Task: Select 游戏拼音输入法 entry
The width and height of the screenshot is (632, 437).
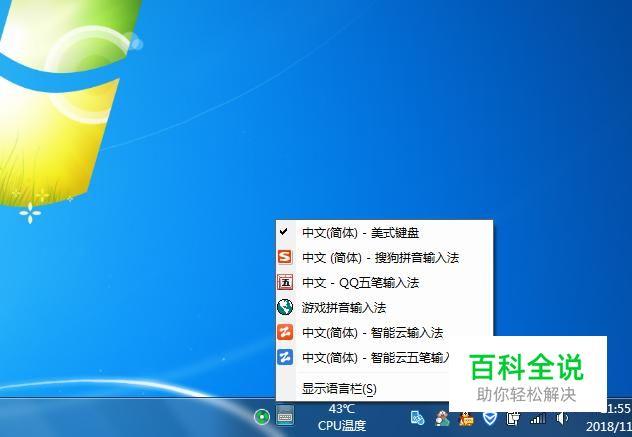Action: [384, 308]
